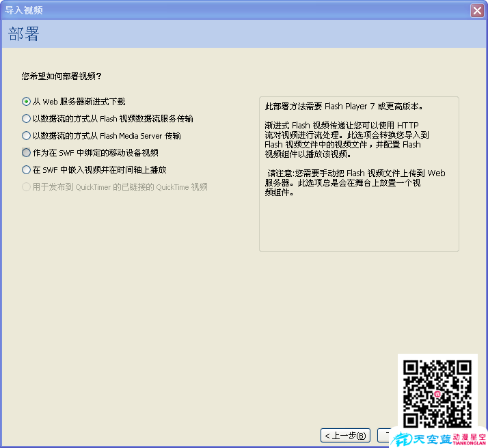
Task: Click the 部署 heading text
Action: [24, 34]
